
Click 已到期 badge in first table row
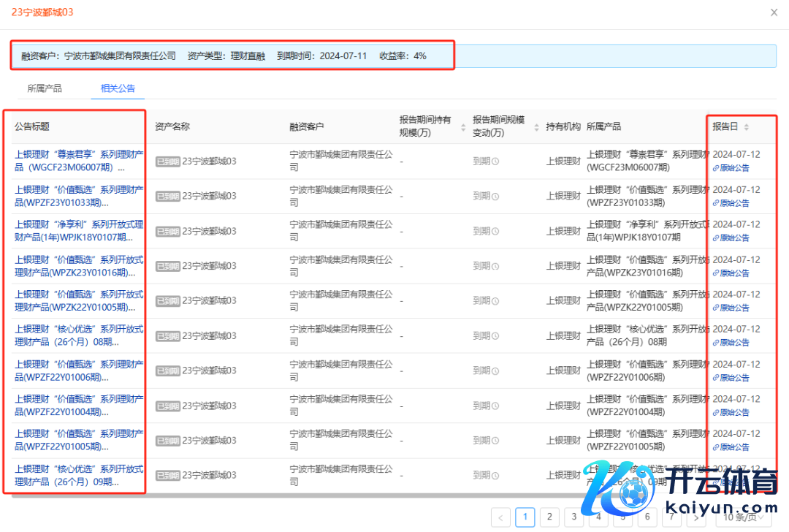coord(167,162)
